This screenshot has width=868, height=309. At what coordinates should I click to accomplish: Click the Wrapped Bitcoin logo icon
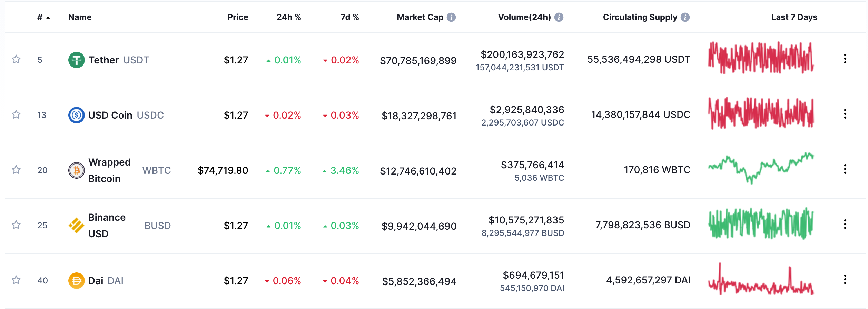click(77, 170)
